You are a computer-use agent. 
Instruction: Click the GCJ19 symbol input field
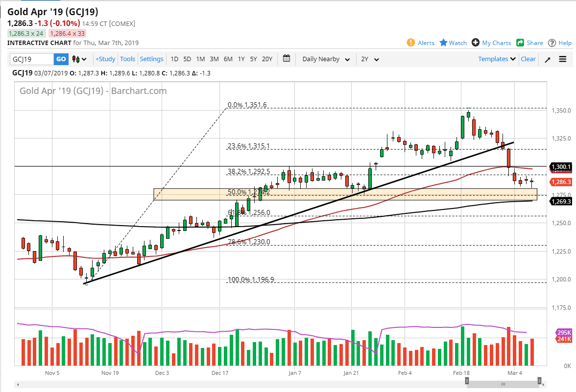(x=32, y=59)
